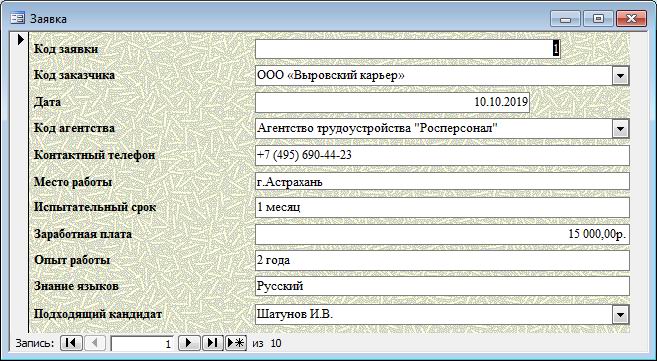Screen dimensions: 657x361
Task: Select the record selector arrow
Action: pyautogui.click(x=21, y=39)
